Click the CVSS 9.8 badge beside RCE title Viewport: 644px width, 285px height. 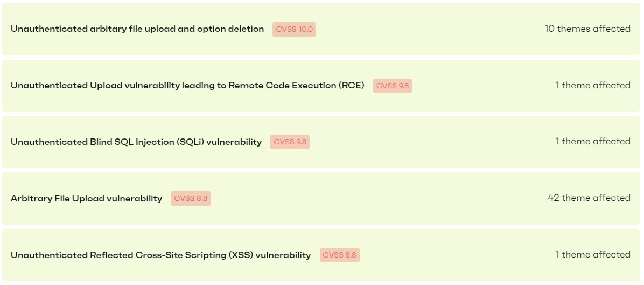point(393,86)
